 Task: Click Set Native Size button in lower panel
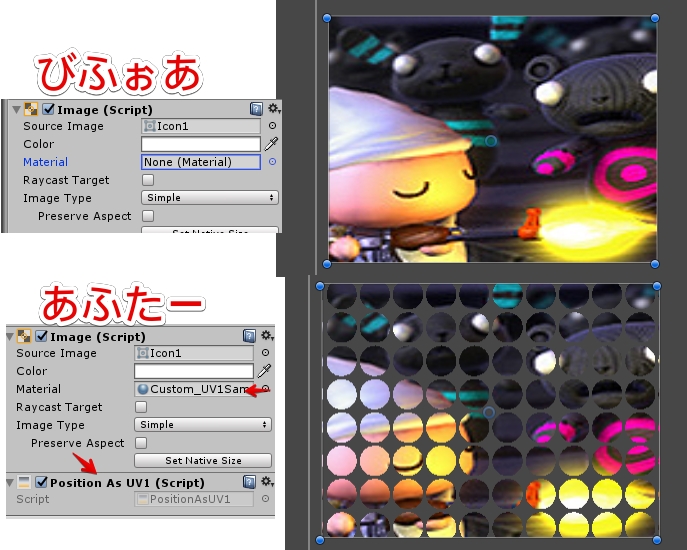tap(203, 461)
